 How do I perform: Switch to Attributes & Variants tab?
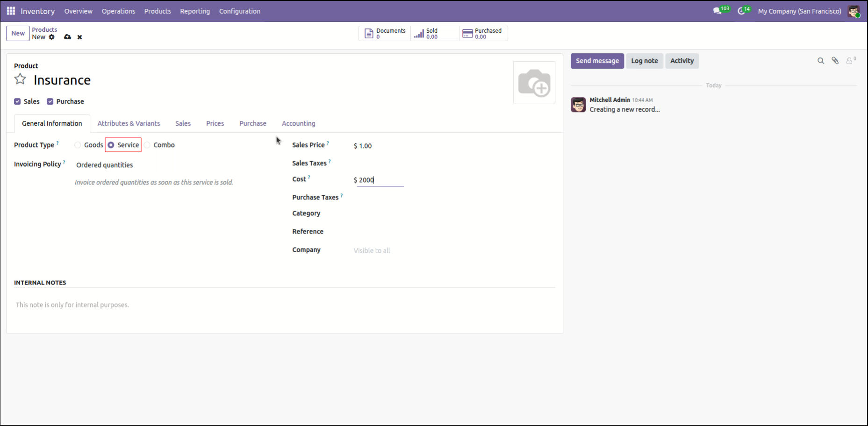tap(129, 123)
